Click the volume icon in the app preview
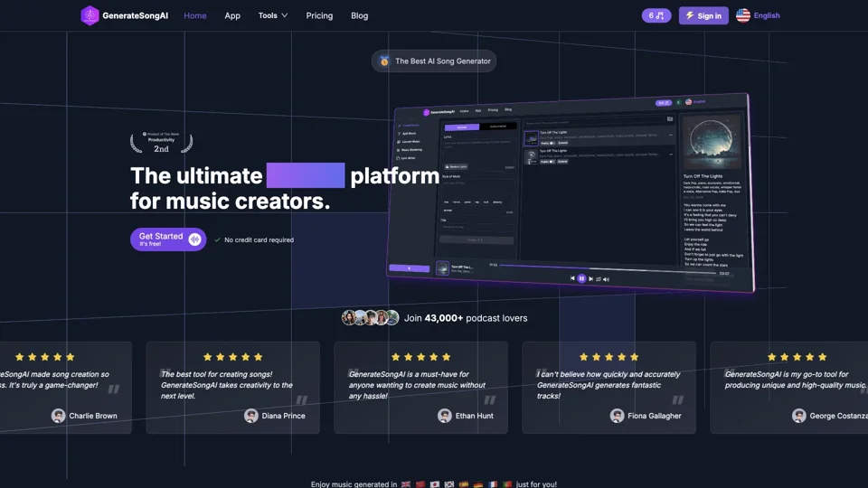Image resolution: width=868 pixels, height=488 pixels. 606,279
